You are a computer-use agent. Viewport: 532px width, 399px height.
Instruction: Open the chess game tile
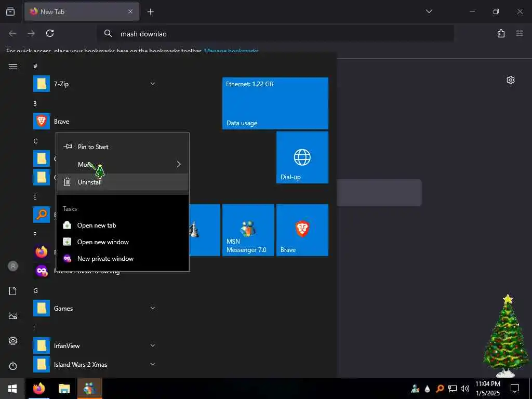[205, 230]
